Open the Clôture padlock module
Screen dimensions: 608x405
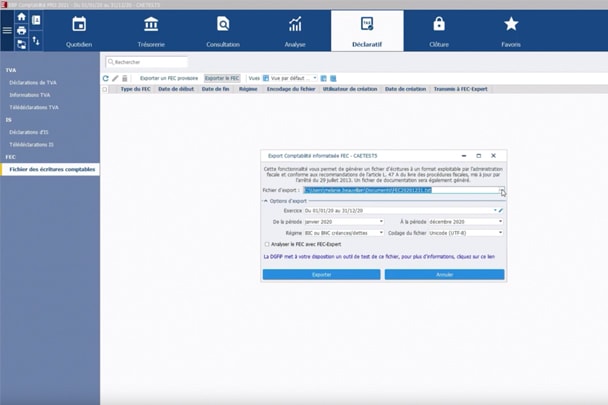(439, 30)
